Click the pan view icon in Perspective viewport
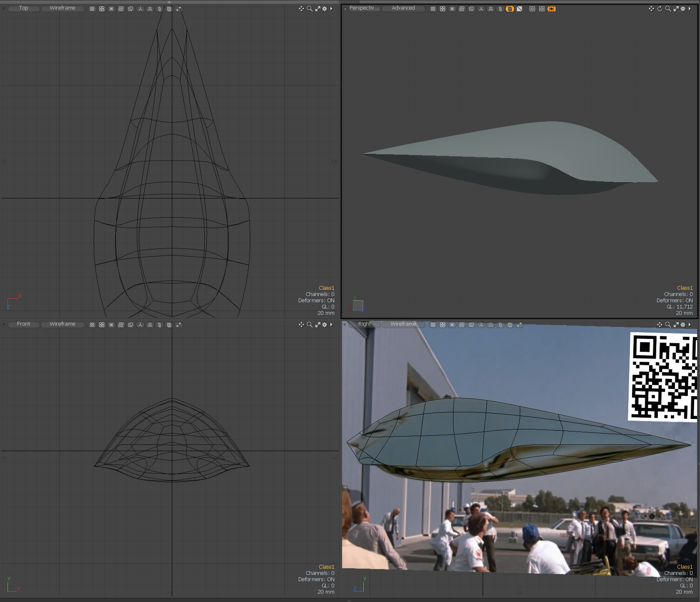Image resolution: width=700 pixels, height=602 pixels. pyautogui.click(x=651, y=9)
